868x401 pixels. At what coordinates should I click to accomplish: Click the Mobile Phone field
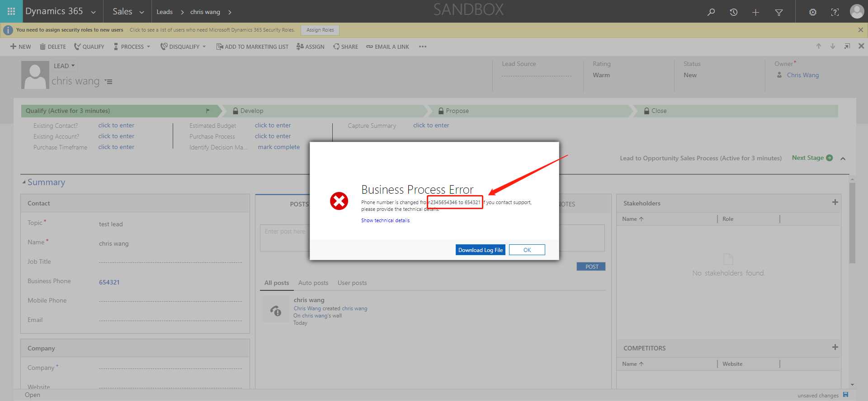170,300
